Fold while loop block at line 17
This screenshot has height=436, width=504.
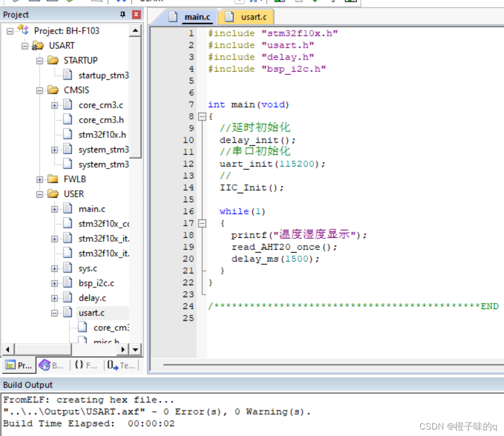pyautogui.click(x=202, y=223)
